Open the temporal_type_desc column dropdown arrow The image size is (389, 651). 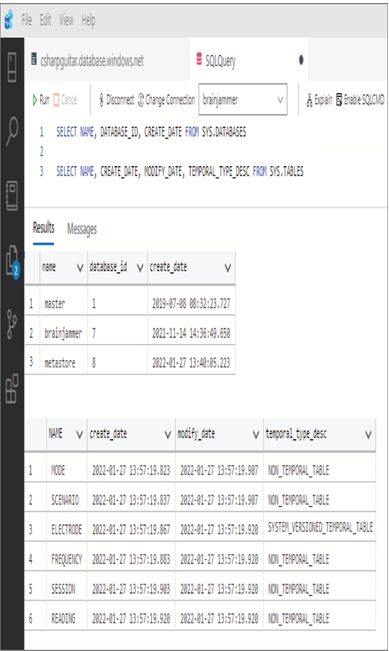[368, 435]
